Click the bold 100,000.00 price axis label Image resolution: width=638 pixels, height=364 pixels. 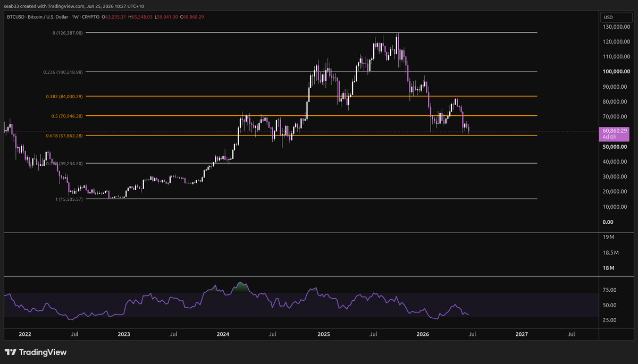coord(617,71)
